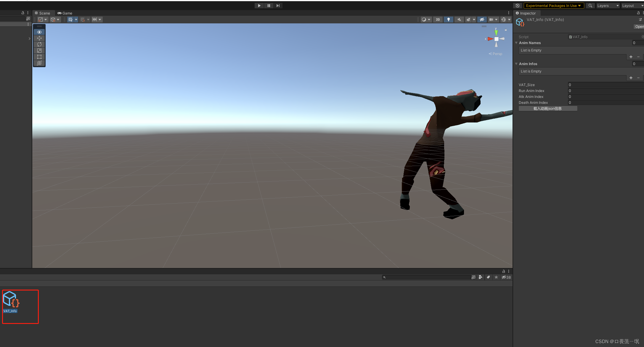Remove element from Anim Names list
This screenshot has height=347, width=644.
[x=638, y=57]
